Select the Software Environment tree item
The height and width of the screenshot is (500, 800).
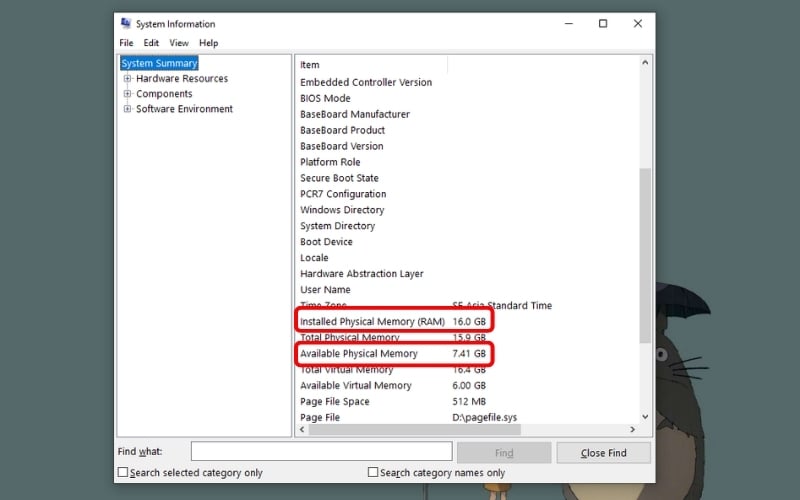tap(184, 109)
